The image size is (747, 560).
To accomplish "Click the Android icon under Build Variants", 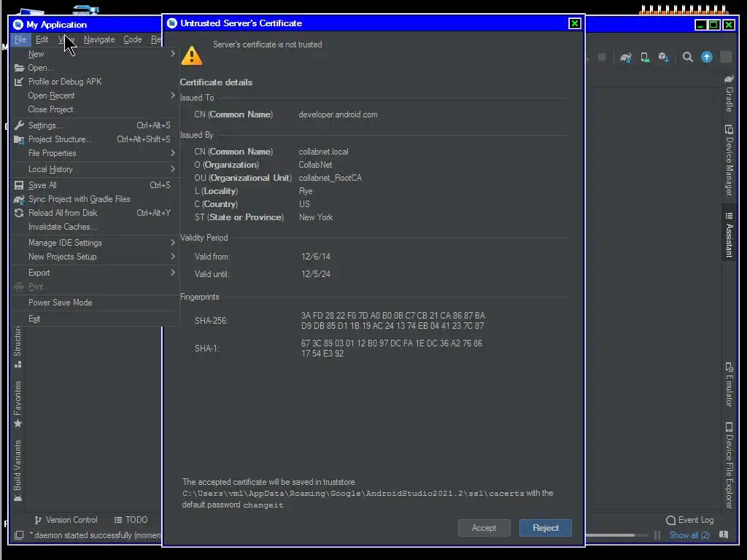I will tap(18, 497).
